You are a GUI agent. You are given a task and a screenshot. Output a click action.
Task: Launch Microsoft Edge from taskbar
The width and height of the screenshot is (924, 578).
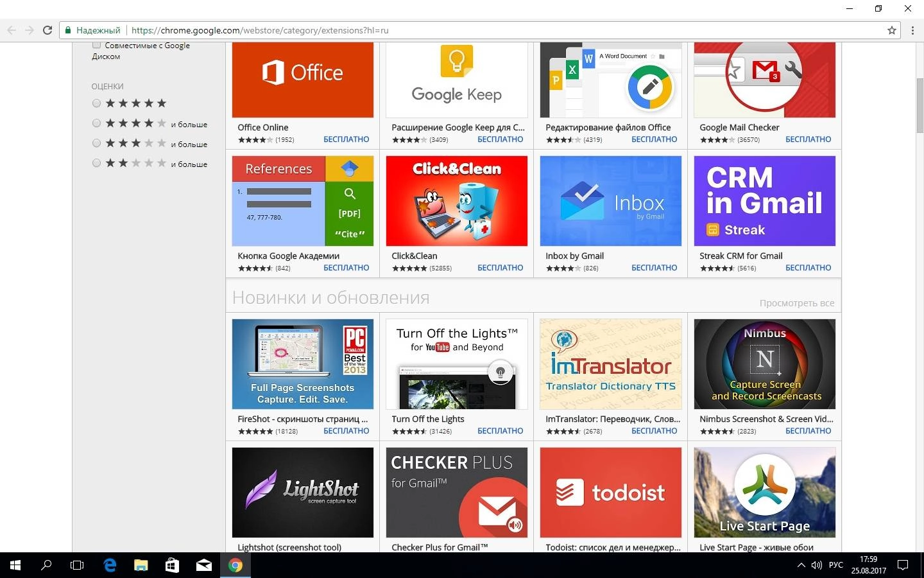(110, 565)
